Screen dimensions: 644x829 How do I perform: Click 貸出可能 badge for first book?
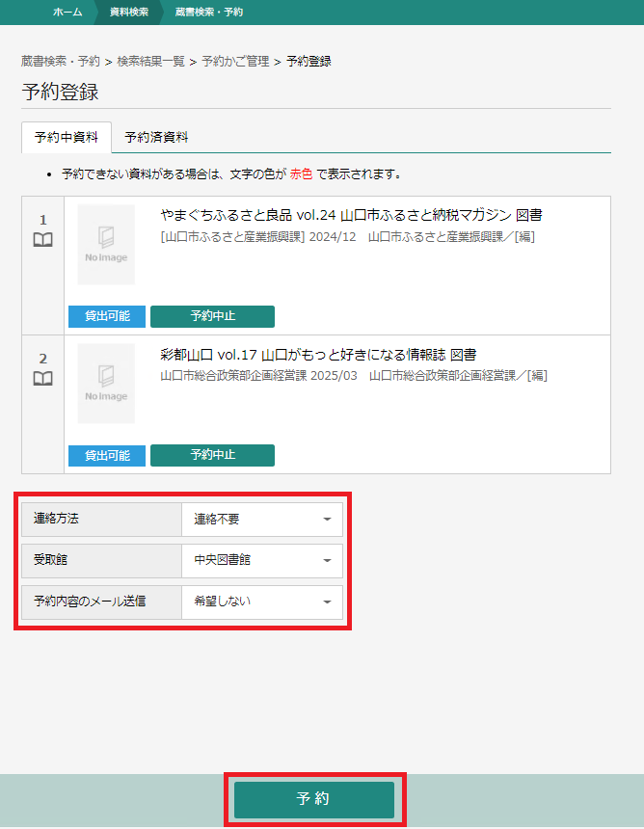[x=107, y=316]
